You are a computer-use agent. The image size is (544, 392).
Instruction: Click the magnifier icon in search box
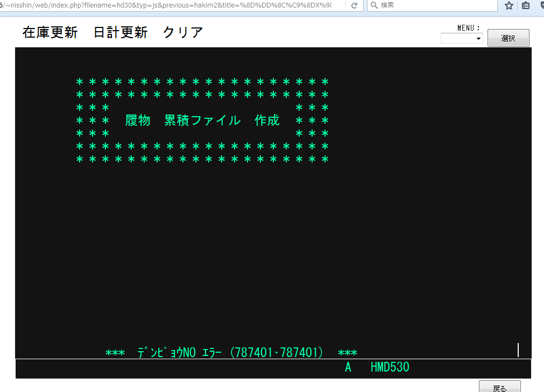(x=374, y=5)
